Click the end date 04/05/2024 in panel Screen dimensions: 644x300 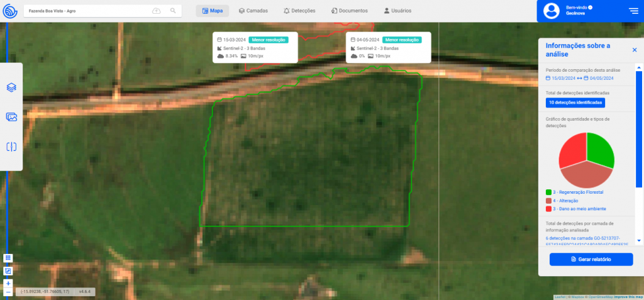pyautogui.click(x=602, y=78)
